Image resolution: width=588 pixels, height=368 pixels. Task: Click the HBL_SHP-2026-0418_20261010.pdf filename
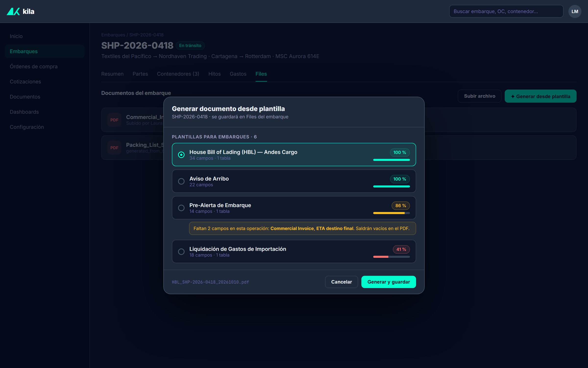(x=210, y=282)
